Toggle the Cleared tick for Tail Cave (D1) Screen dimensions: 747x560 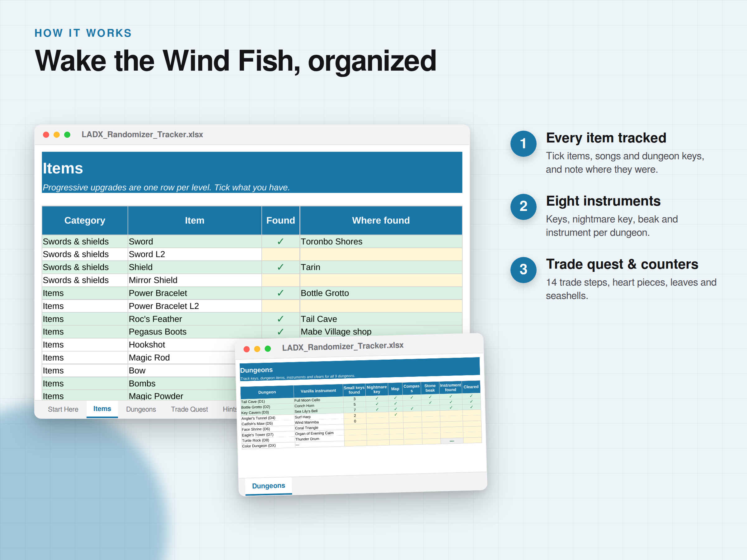471,396
